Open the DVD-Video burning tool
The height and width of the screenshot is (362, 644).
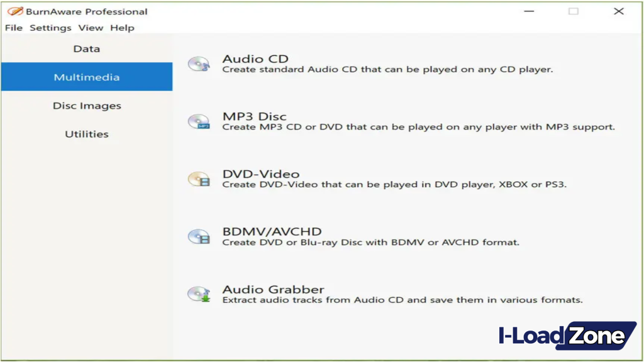[262, 174]
